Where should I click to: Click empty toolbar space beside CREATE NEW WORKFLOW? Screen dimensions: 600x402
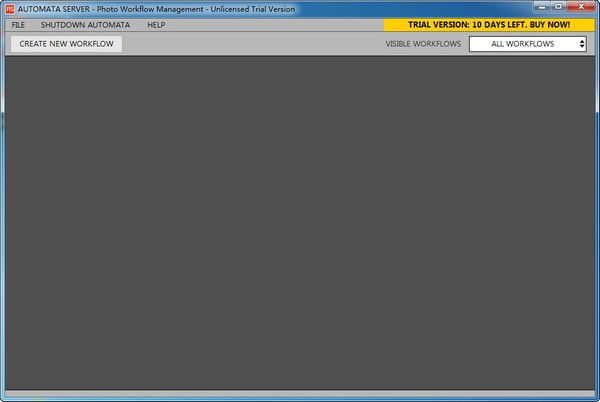[250, 44]
